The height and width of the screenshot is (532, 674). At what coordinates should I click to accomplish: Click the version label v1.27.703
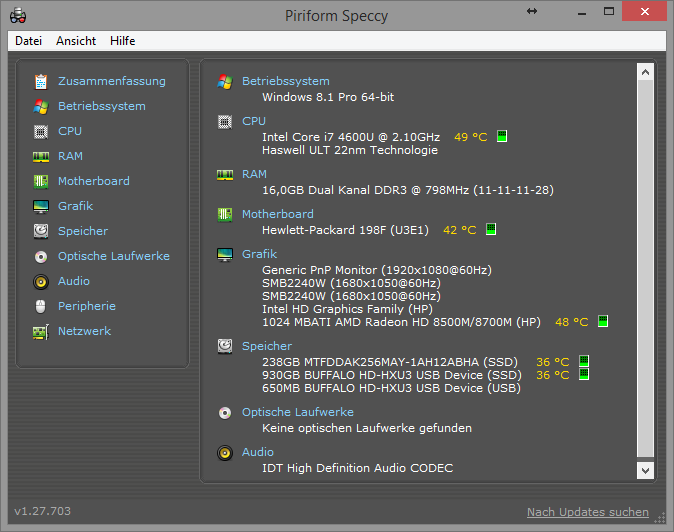tap(43, 511)
